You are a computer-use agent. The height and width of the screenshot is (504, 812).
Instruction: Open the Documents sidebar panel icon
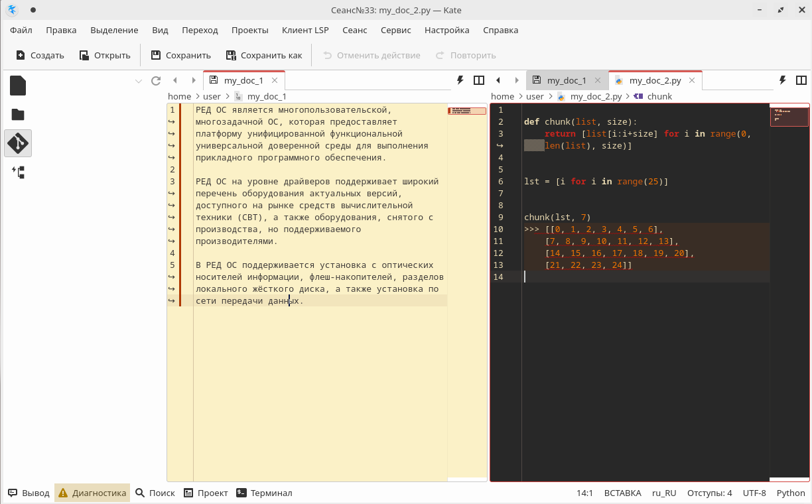click(18, 86)
